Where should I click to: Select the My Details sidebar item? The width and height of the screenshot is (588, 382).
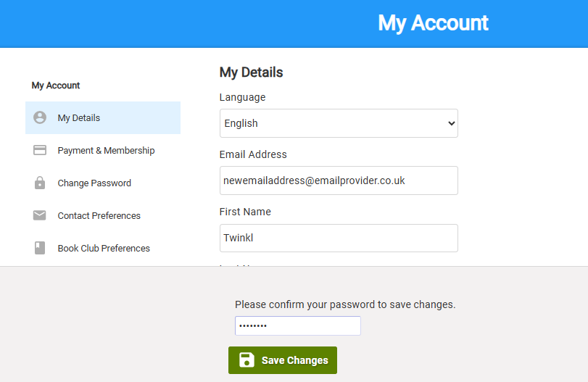click(x=103, y=117)
